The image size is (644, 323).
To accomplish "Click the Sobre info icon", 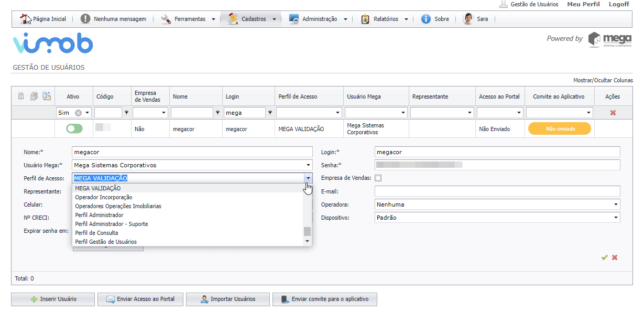I will coord(425,19).
